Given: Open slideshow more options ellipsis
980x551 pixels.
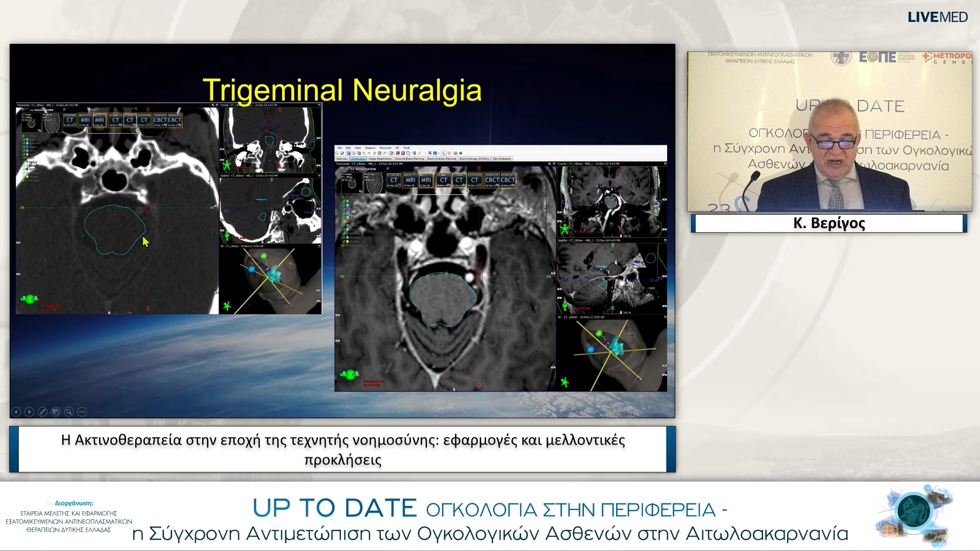Looking at the screenshot, I should point(82,412).
